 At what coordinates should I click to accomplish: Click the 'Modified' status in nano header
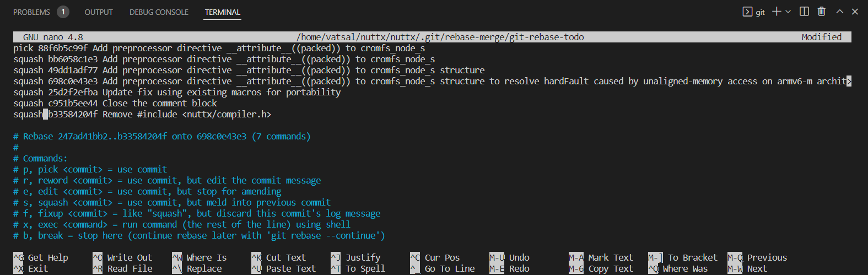tap(822, 37)
